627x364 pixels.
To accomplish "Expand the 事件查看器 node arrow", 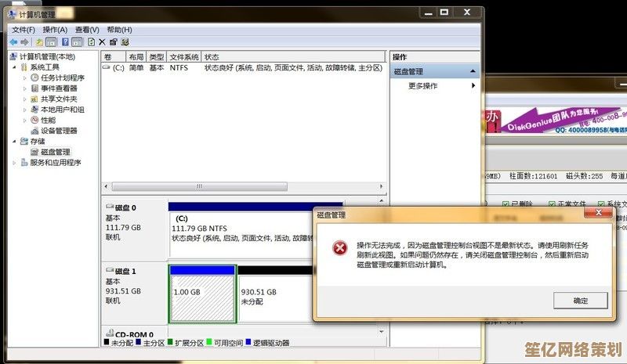I will pyautogui.click(x=25, y=88).
